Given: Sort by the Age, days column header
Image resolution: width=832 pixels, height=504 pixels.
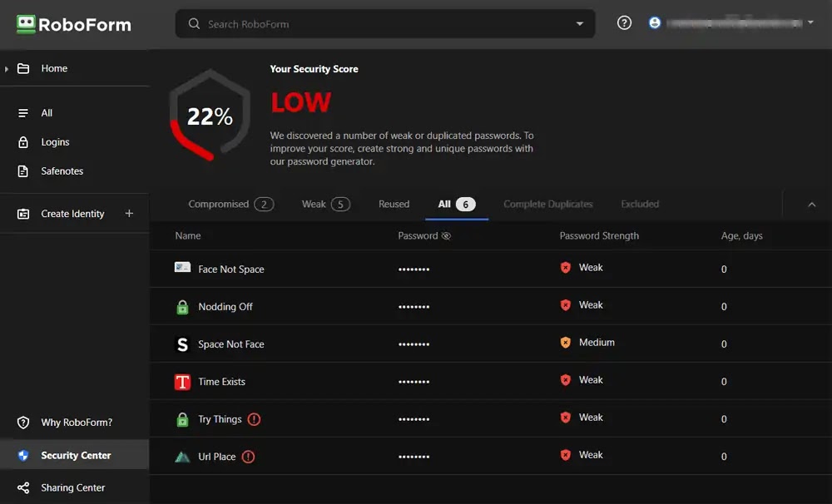Looking at the screenshot, I should click(x=741, y=236).
